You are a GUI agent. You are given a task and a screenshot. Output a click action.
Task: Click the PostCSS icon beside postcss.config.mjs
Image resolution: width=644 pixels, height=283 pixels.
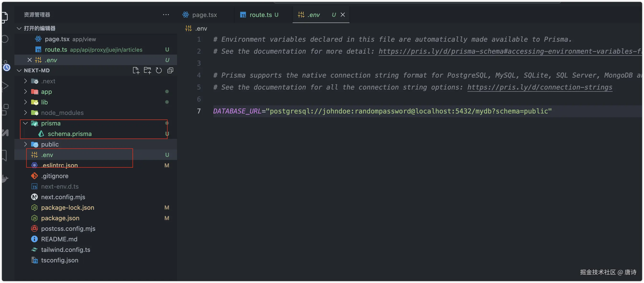click(34, 228)
